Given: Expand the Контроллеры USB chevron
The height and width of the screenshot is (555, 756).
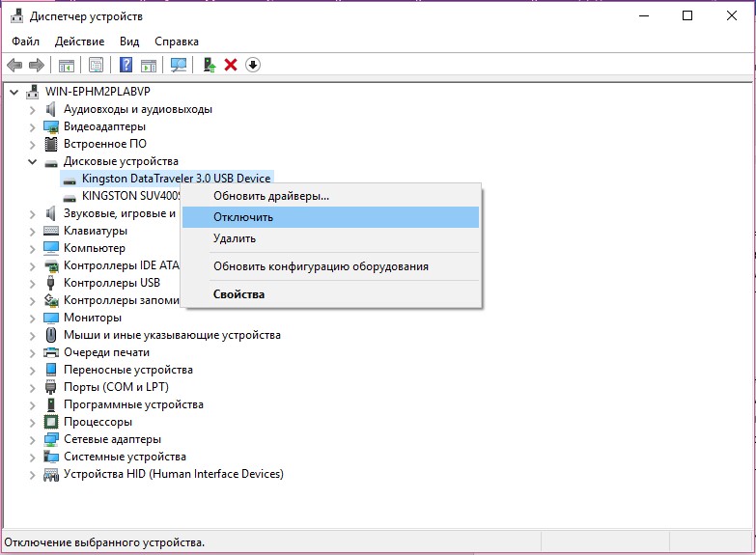Looking at the screenshot, I should click(x=32, y=284).
